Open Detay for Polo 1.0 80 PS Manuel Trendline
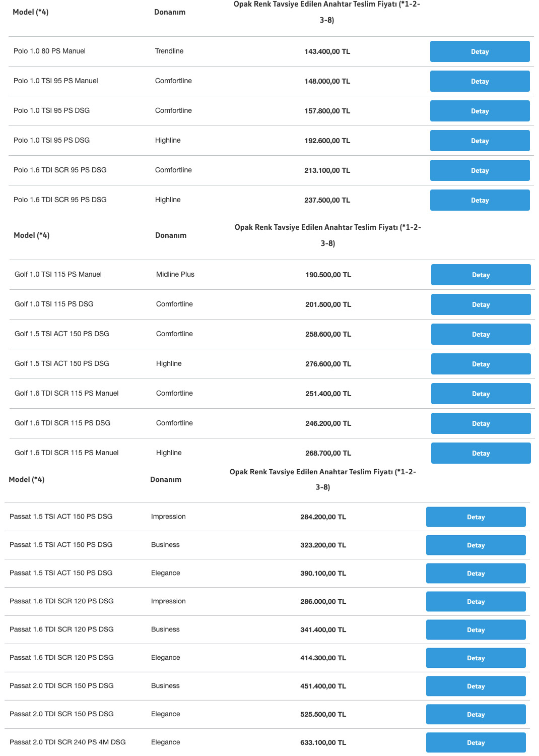 480,51
